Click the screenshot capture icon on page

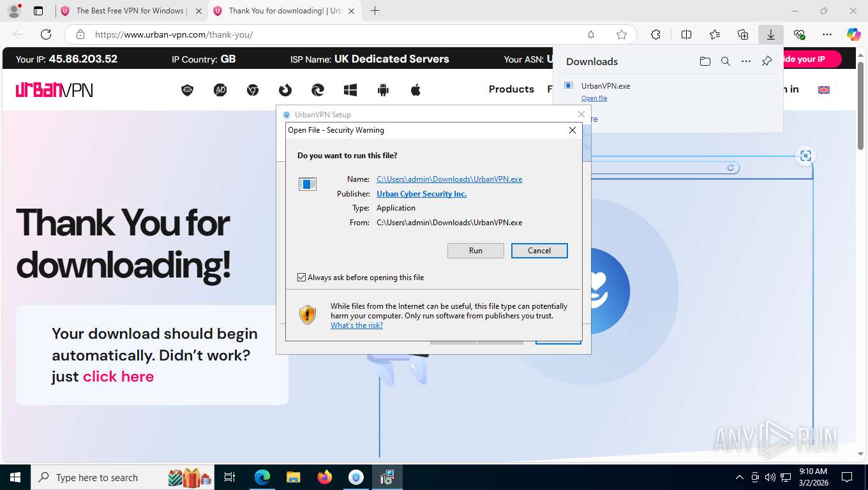pyautogui.click(x=805, y=156)
